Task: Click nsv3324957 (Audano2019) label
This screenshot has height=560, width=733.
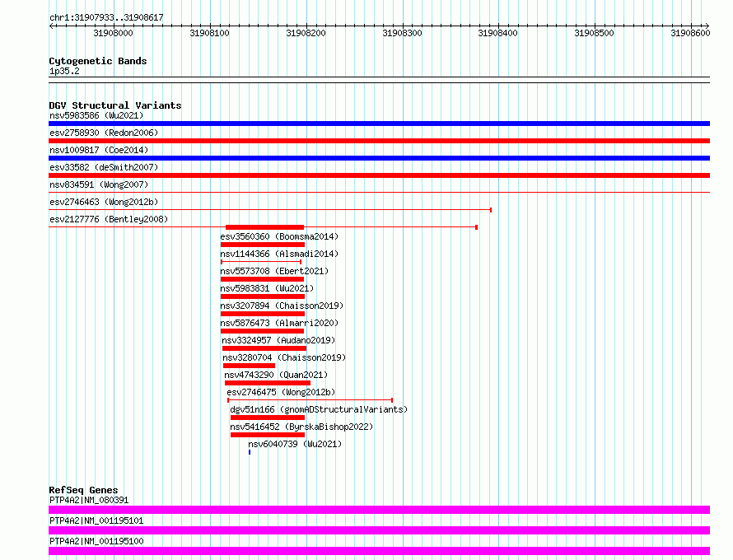Action: coord(278,340)
